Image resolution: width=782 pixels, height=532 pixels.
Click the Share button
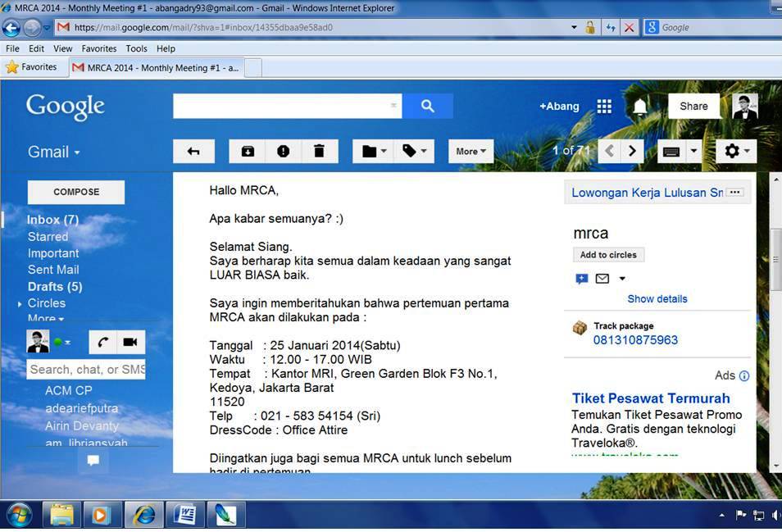pyautogui.click(x=693, y=107)
